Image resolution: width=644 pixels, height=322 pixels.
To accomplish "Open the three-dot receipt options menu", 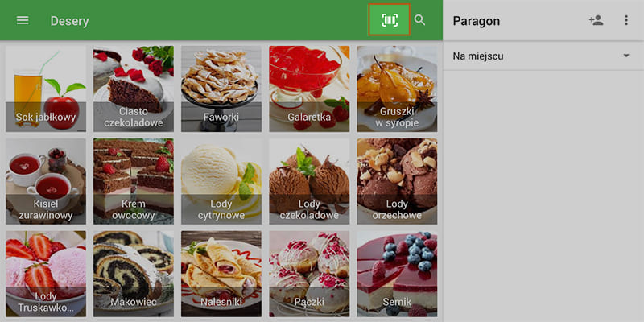I will [x=626, y=20].
